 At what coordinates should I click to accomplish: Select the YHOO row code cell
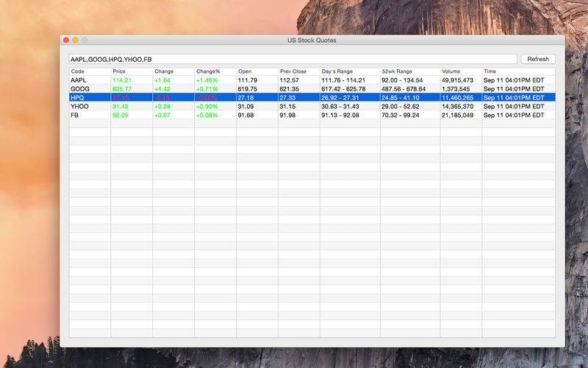tap(79, 106)
